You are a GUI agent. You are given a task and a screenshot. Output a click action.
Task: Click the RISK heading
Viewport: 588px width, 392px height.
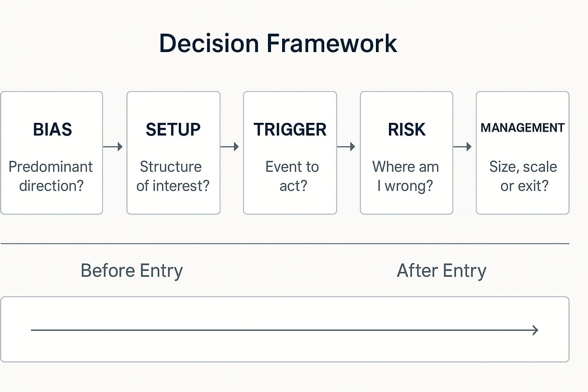[x=407, y=130]
